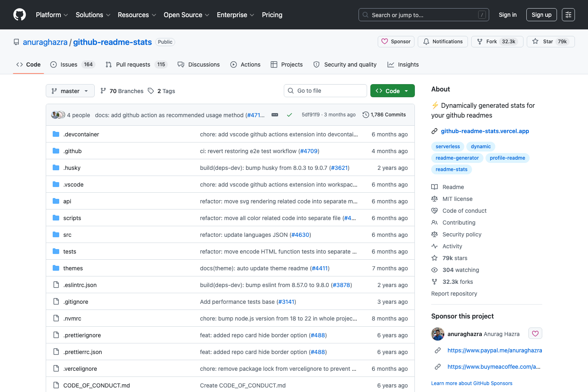Open the master branch selector dropdown
Viewport: 588px width, 392px height.
[70, 91]
